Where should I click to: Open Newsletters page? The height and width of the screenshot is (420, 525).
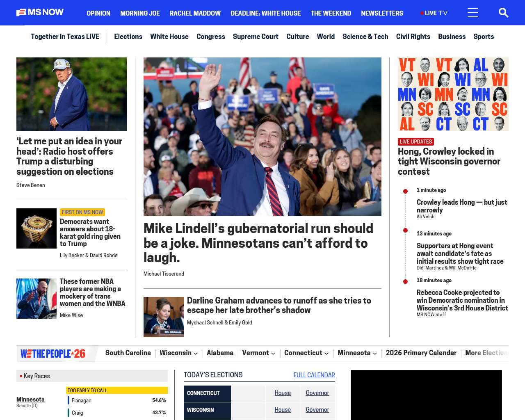coord(382,13)
